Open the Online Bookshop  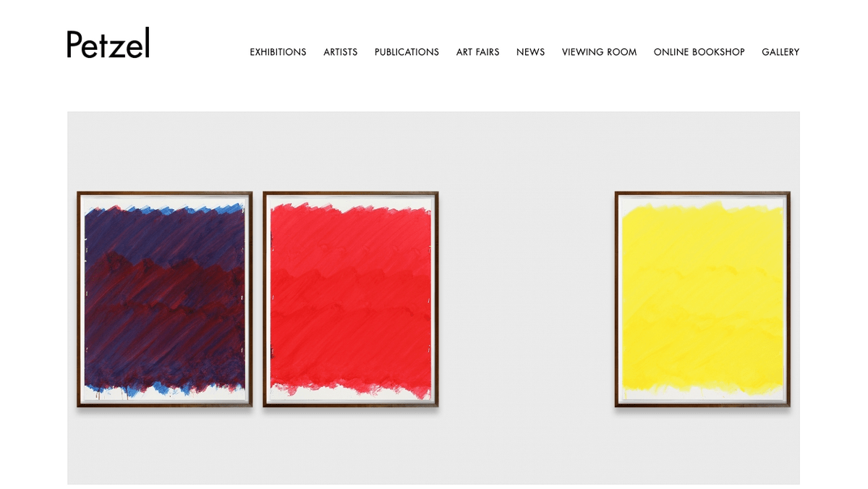click(x=699, y=52)
